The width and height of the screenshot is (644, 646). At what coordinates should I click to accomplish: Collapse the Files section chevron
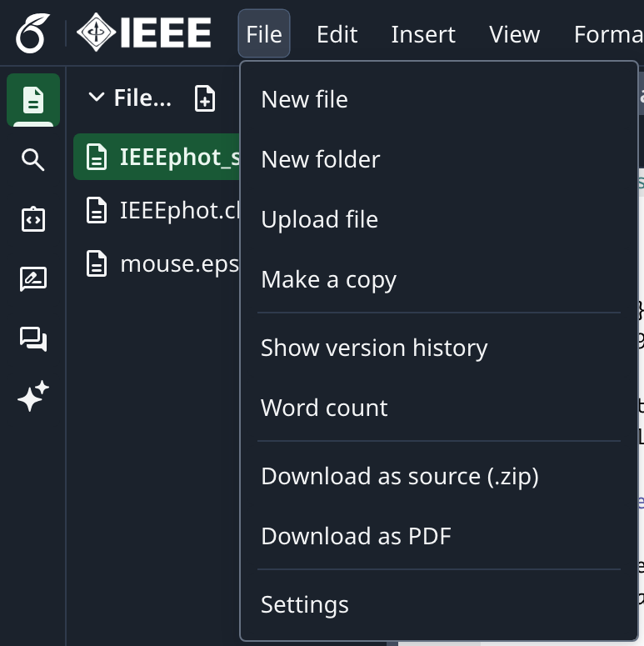(x=97, y=98)
